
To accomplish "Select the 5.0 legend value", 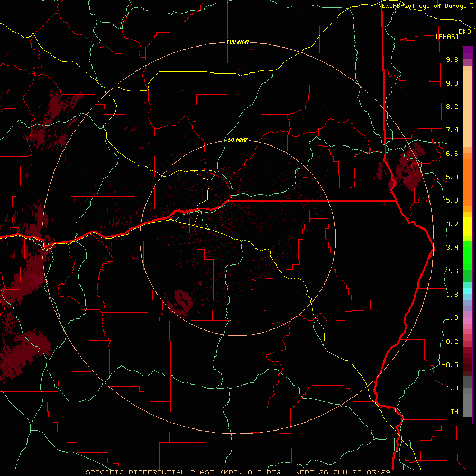I will [x=452, y=200].
